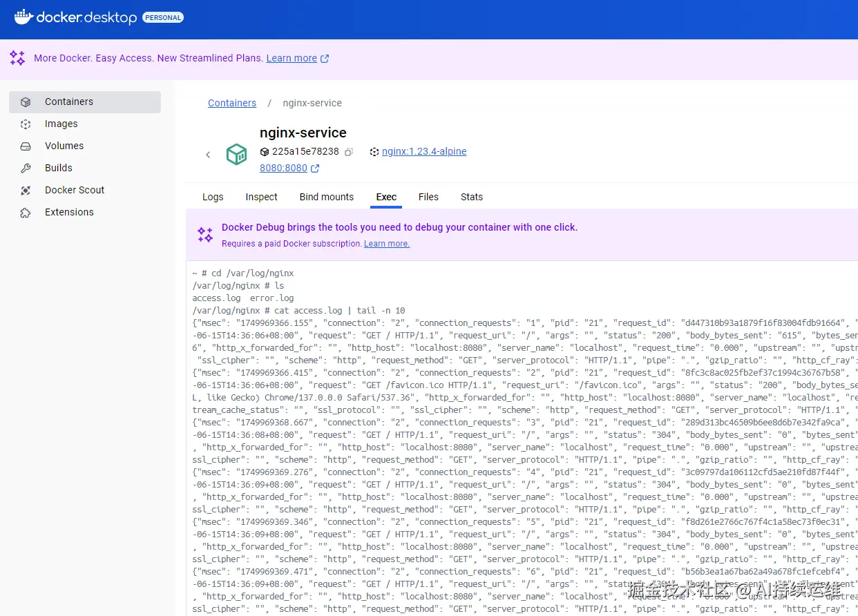Click the log line with msec 1749969368.667

coord(525,423)
